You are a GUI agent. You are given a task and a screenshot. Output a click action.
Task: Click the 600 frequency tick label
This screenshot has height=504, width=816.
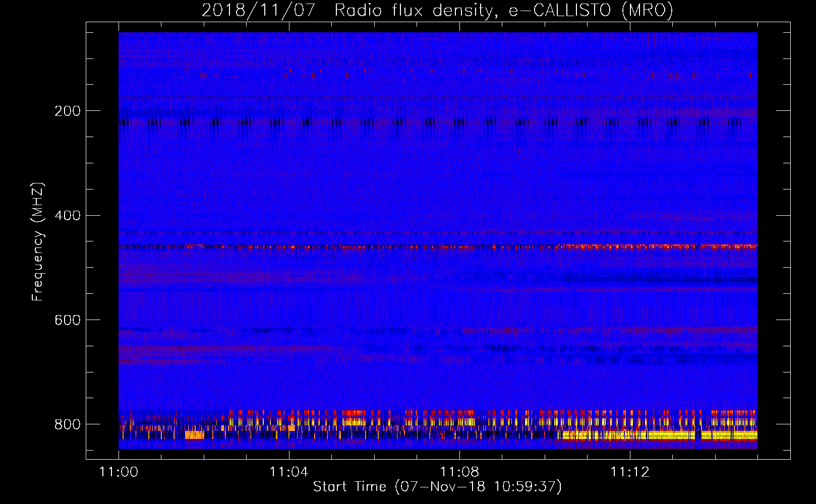(68, 320)
